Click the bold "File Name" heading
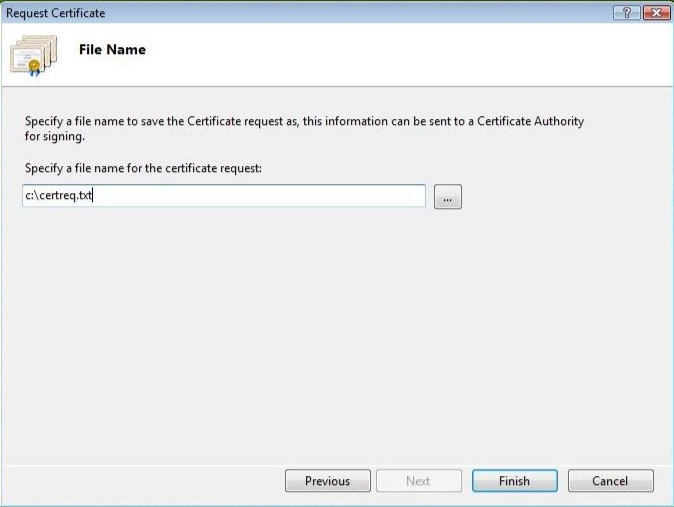The width and height of the screenshot is (674, 507). 112,50
